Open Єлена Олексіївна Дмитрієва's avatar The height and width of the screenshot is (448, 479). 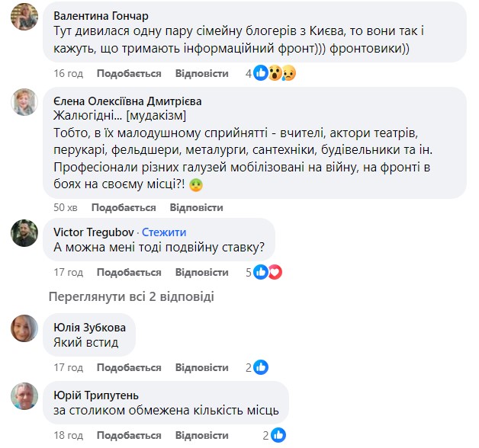24,102
